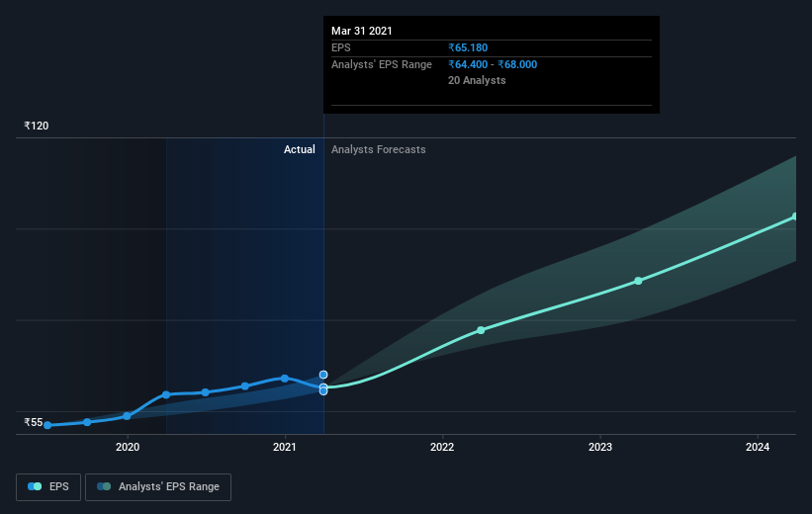
Task: Toggle the EPS legend button
Action: (48, 487)
